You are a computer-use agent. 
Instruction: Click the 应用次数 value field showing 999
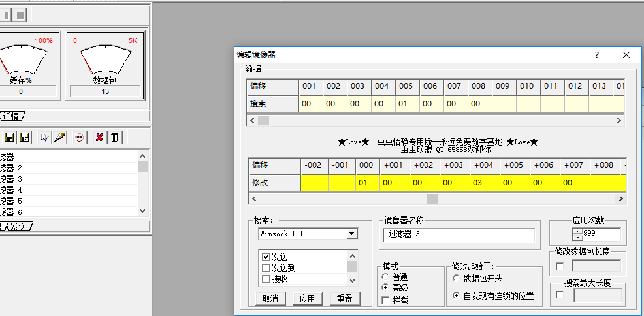point(602,234)
